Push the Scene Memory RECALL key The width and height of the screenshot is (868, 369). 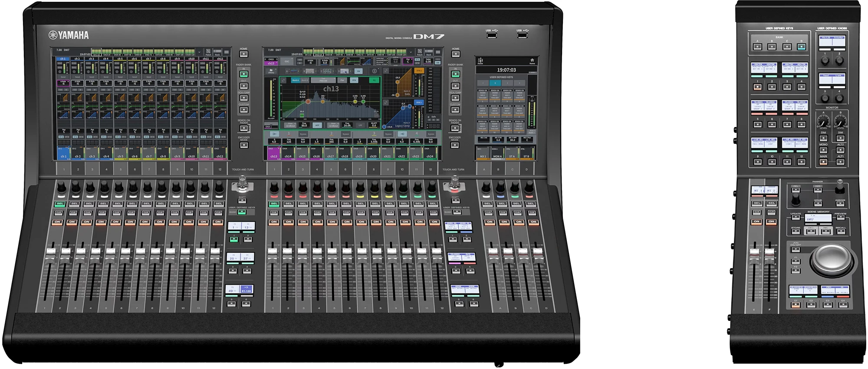point(841,231)
